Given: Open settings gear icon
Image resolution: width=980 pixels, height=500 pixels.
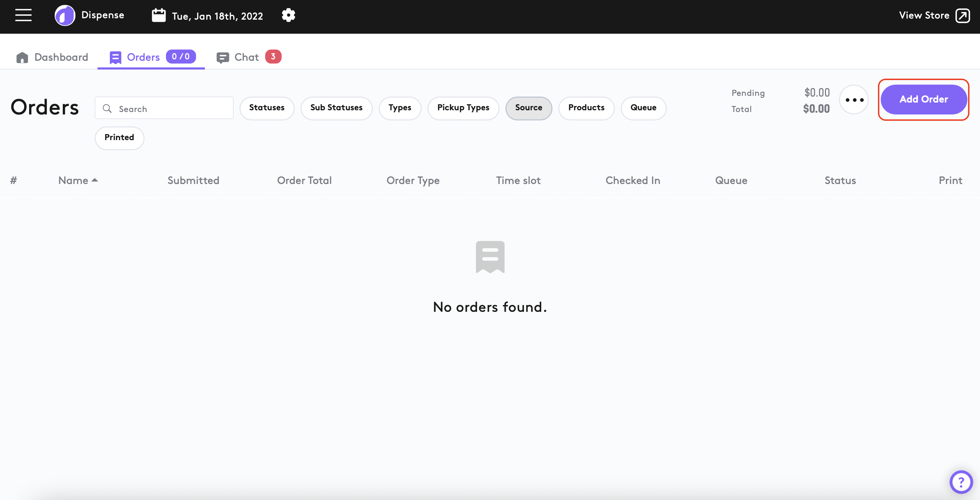Looking at the screenshot, I should point(288,15).
